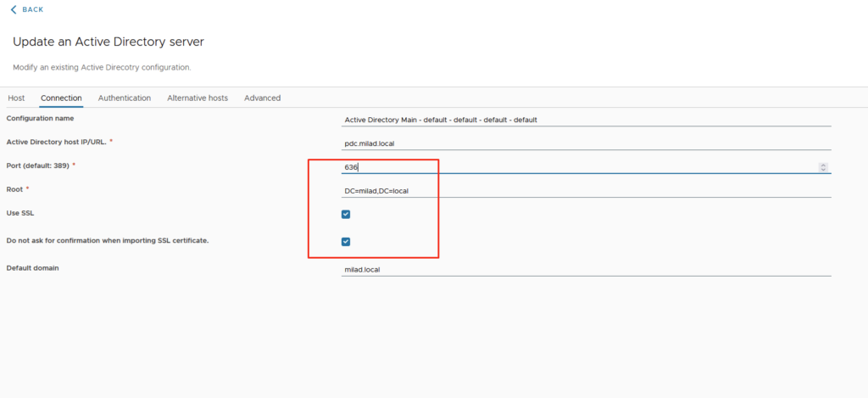
Task: Click the back chevron arrow icon
Action: (13, 9)
